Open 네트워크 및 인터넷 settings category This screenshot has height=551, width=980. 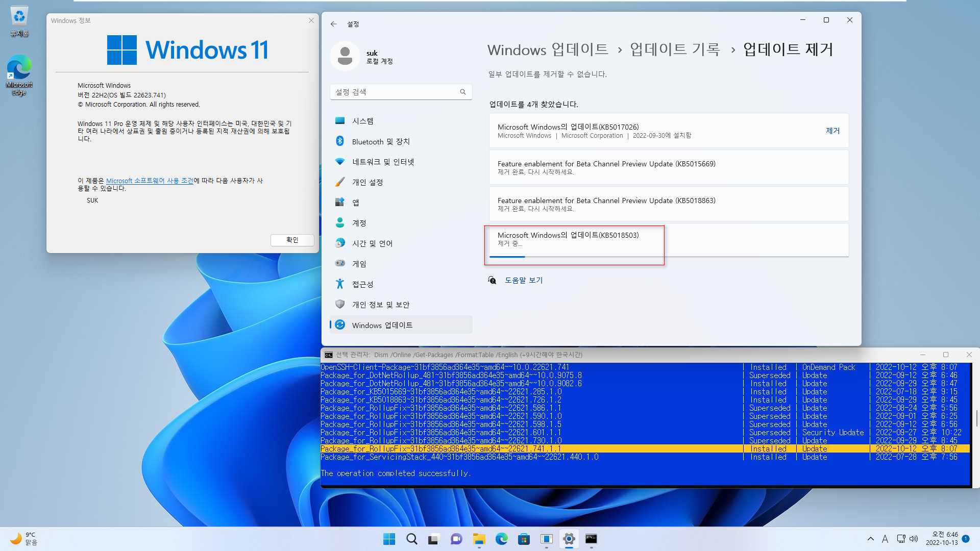401,162
